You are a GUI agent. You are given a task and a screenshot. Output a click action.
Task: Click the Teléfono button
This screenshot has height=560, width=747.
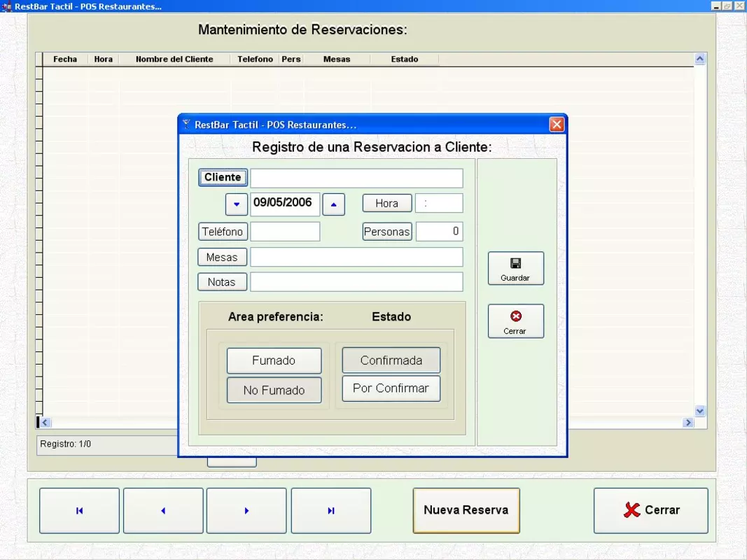223,232
